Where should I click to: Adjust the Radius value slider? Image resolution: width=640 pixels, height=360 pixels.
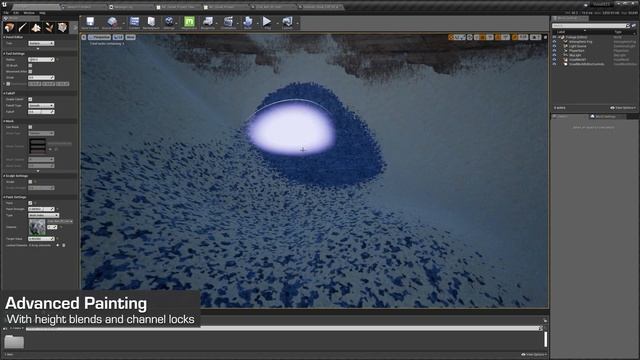click(41, 60)
